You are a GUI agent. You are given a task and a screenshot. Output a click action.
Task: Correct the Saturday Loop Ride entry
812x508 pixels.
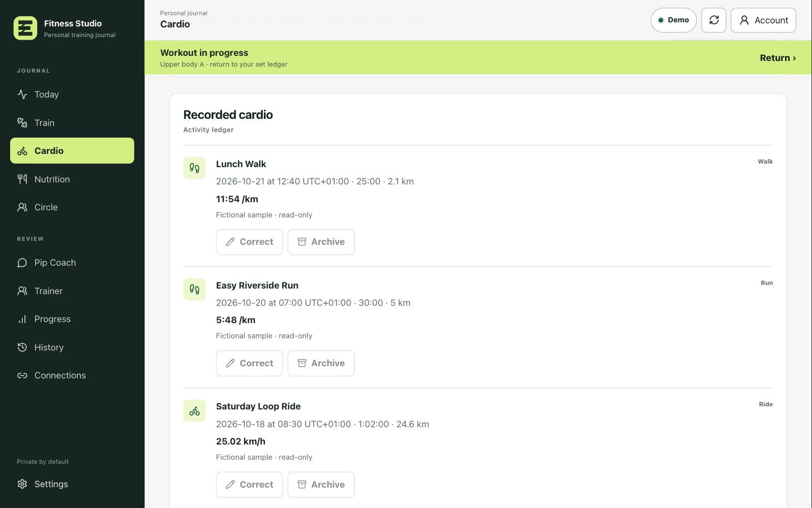click(250, 485)
